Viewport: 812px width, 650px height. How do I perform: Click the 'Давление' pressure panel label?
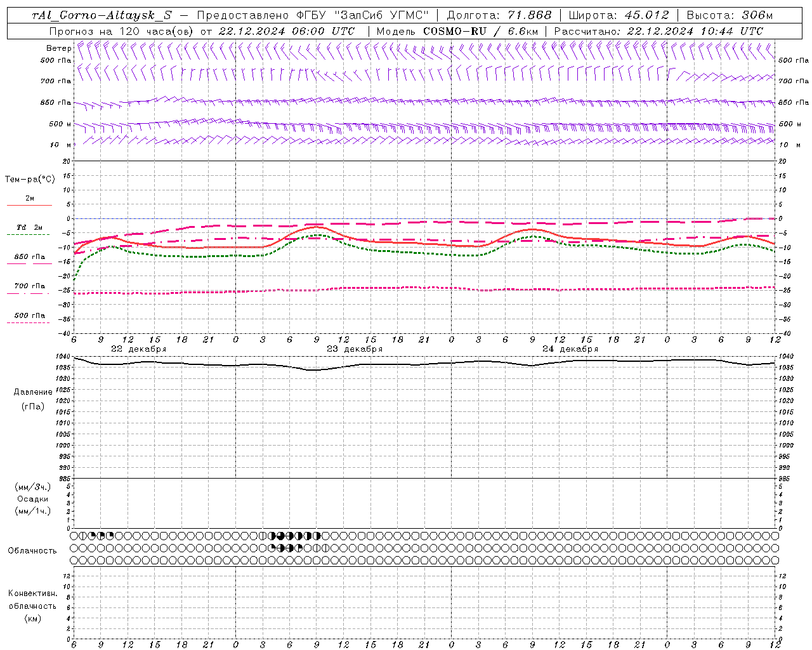(33, 392)
